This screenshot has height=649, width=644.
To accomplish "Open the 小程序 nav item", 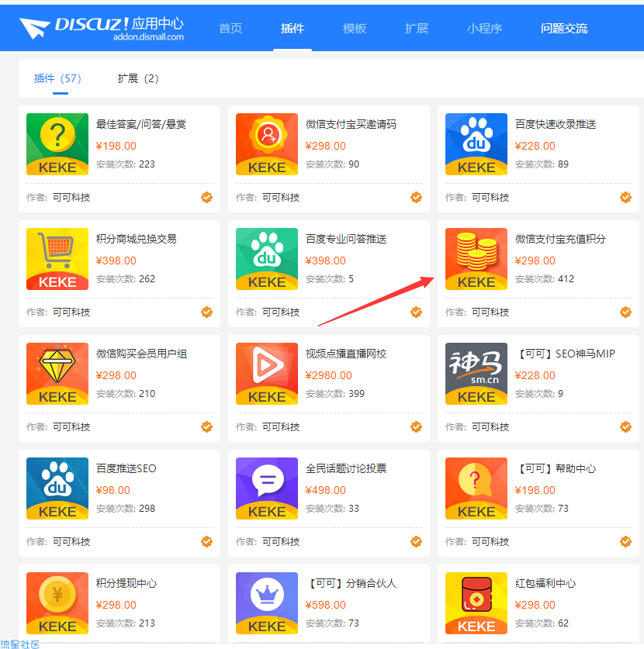I will click(x=485, y=28).
